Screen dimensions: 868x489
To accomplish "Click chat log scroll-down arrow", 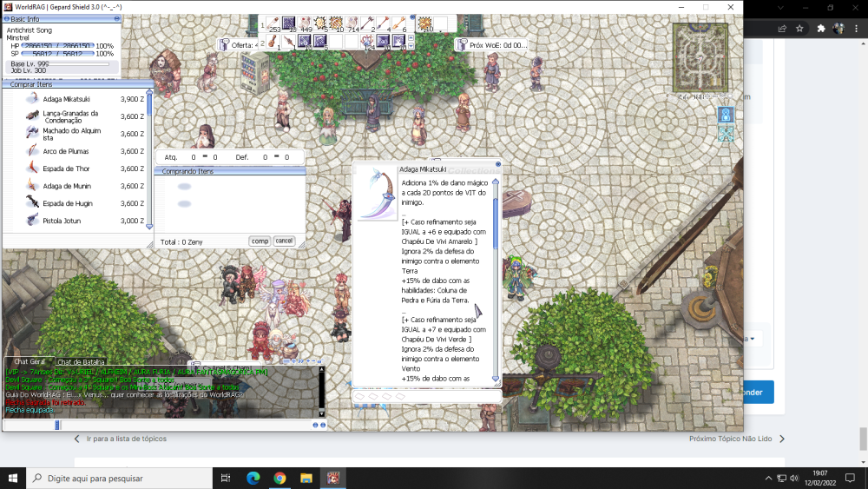I will (322, 413).
